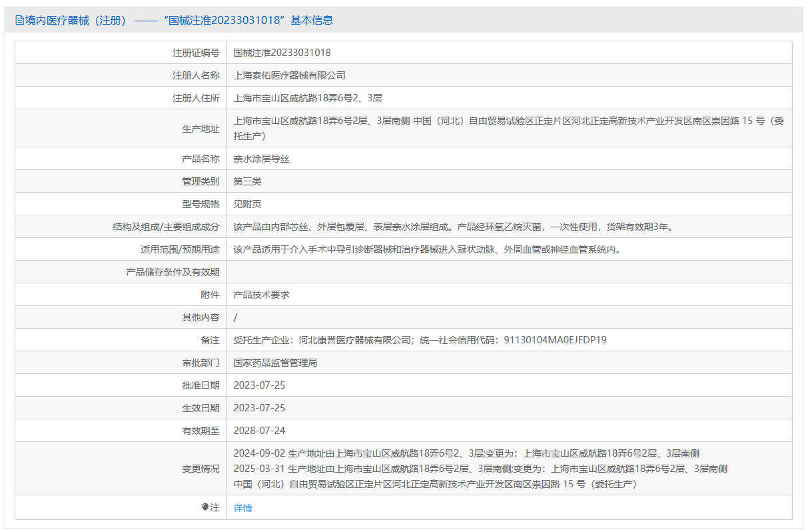
Task: Click product name 亲水涂层导丝
Action: (261, 159)
